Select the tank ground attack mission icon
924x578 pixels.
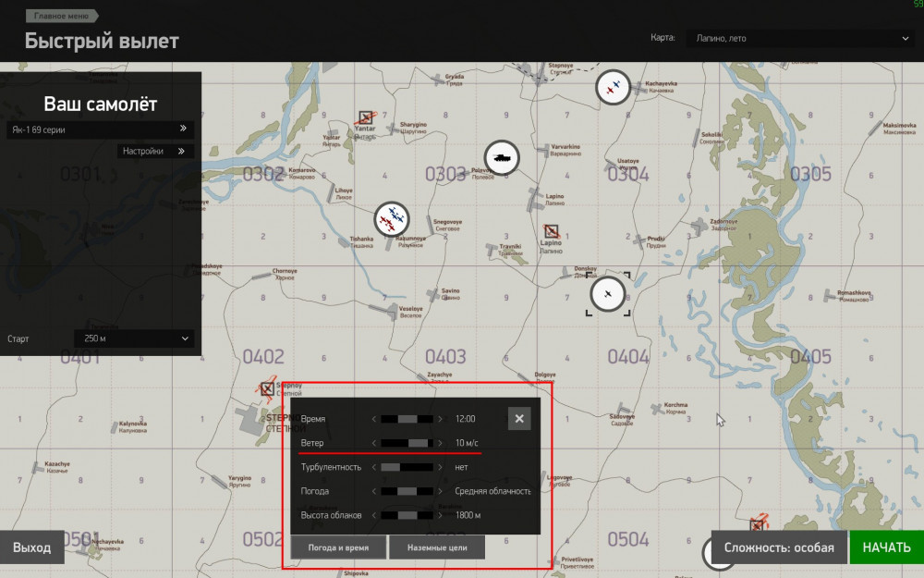tap(502, 157)
